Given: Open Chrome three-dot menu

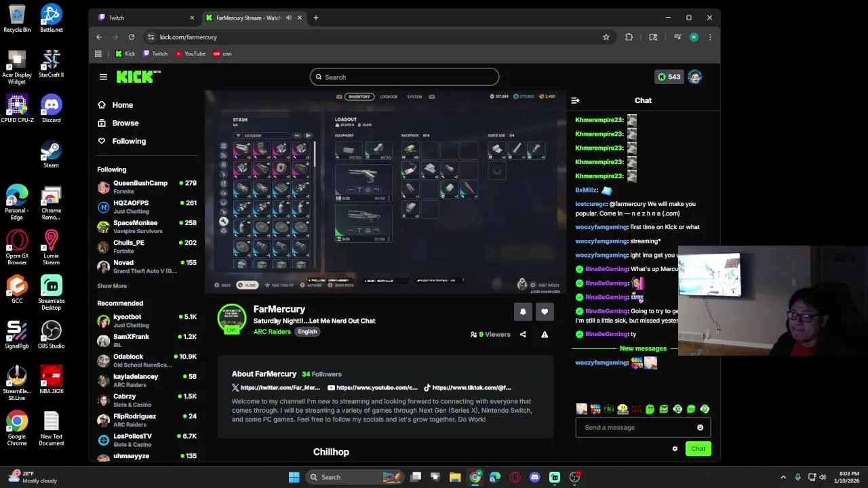Looking at the screenshot, I should click(710, 37).
